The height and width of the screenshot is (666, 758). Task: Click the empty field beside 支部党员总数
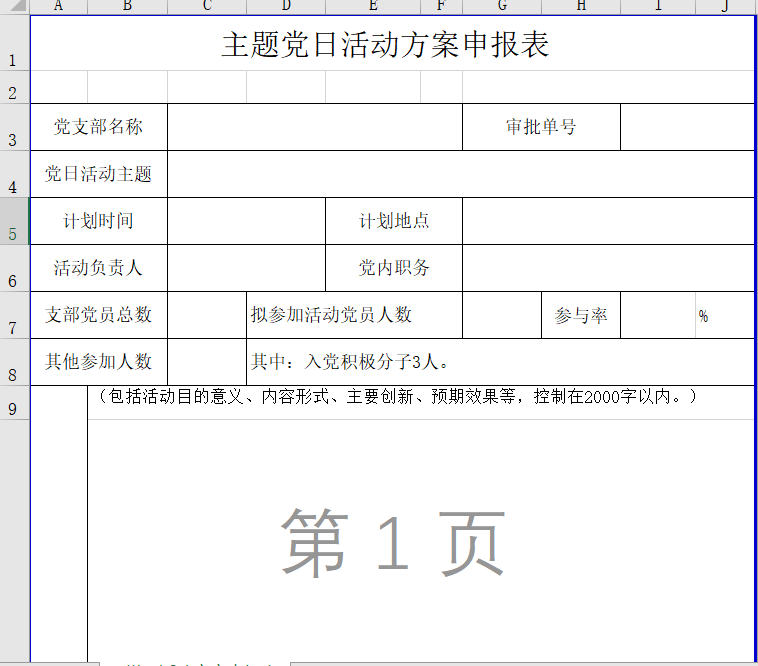click(x=206, y=315)
